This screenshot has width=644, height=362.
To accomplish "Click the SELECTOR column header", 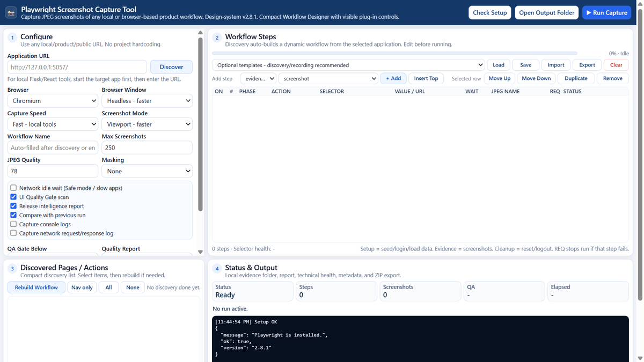I will pos(332,92).
